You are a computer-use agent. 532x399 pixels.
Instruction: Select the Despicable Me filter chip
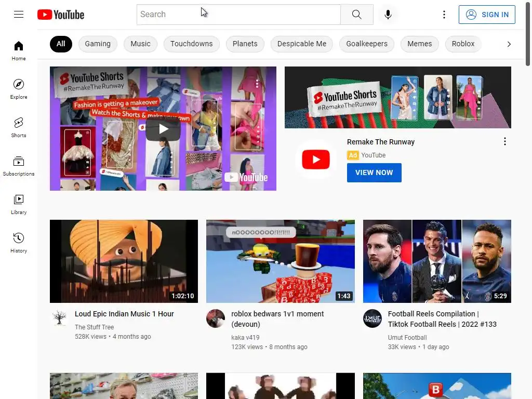point(302,44)
